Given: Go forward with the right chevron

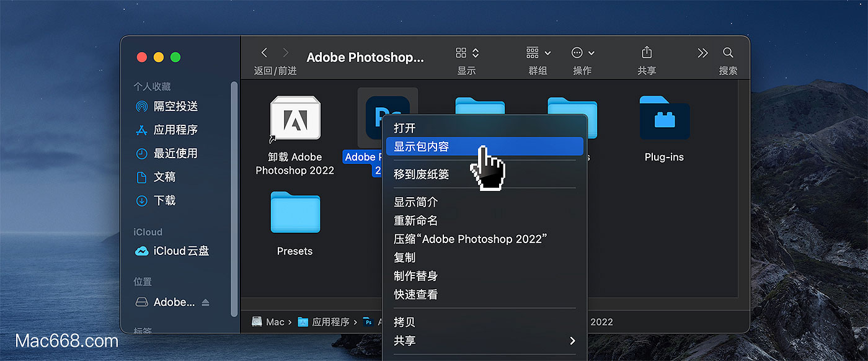Looking at the screenshot, I should point(285,53).
